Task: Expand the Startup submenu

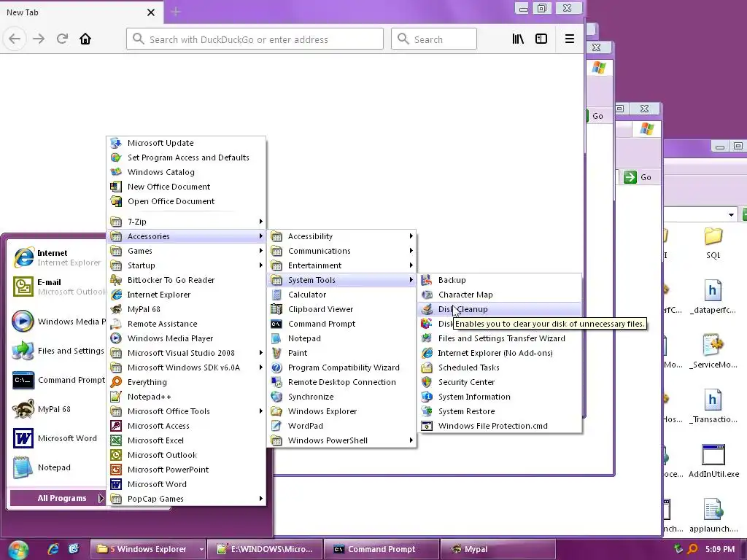Action: 186,265
